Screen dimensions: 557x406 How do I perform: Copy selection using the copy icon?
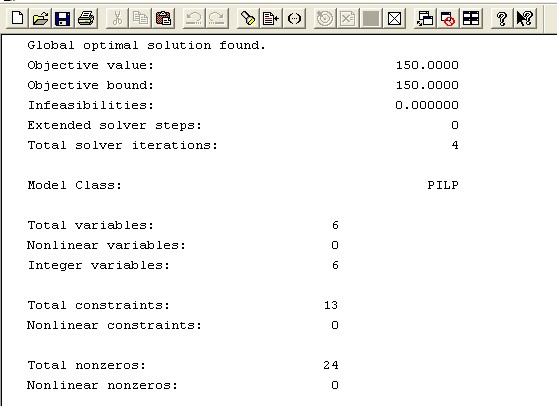click(140, 18)
